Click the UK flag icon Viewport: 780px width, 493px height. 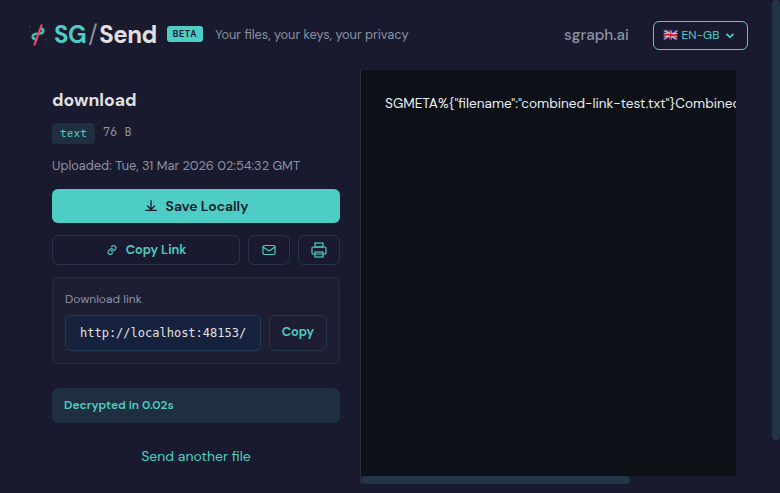[670, 35]
